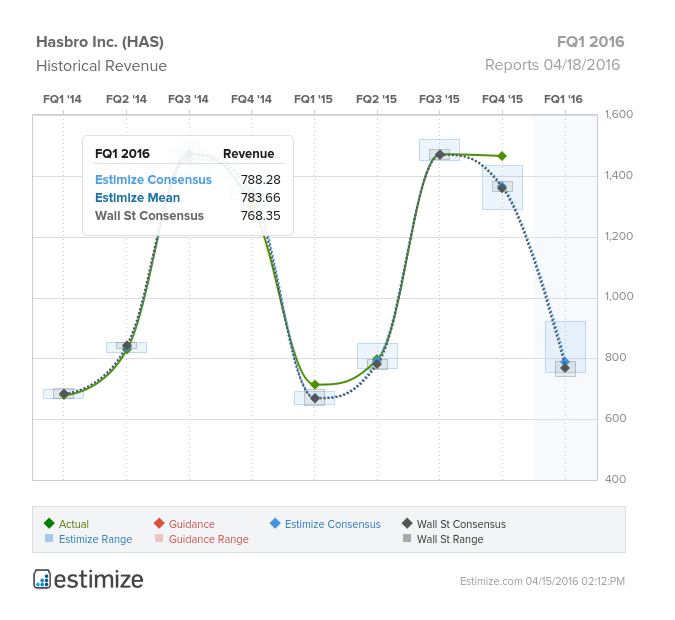
Task: Click the Guidance legend label
Action: (x=192, y=524)
